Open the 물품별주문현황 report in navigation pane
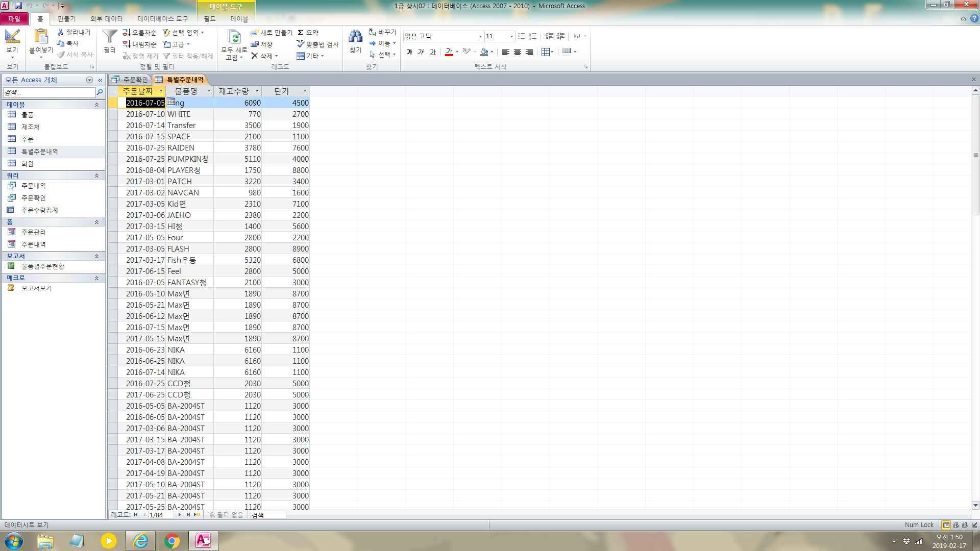980x551 pixels. [x=42, y=266]
